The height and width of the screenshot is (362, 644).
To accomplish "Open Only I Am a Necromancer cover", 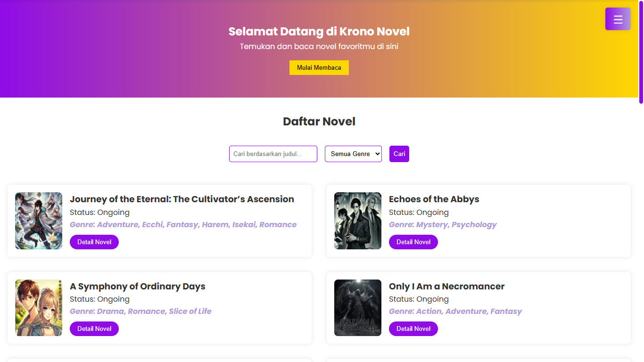I will click(x=358, y=308).
